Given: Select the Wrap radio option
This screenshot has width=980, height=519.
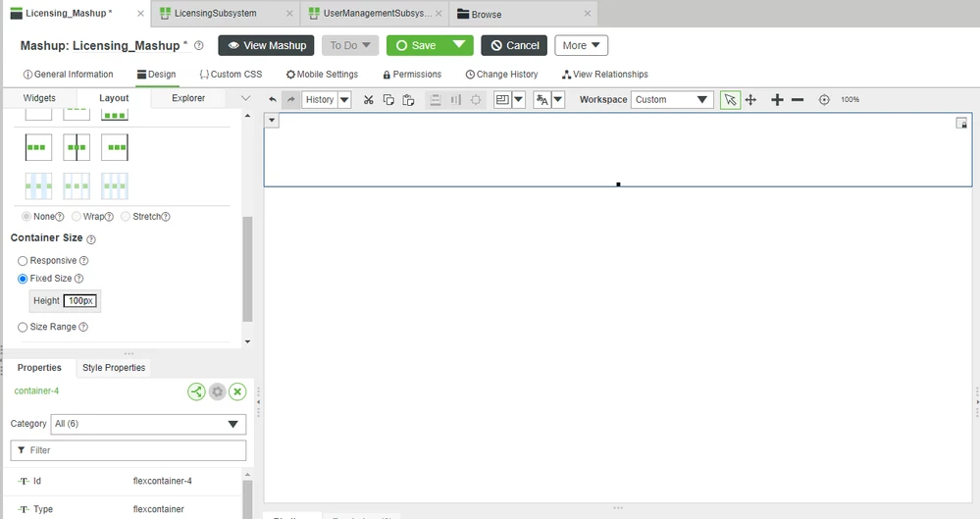Looking at the screenshot, I should (77, 217).
